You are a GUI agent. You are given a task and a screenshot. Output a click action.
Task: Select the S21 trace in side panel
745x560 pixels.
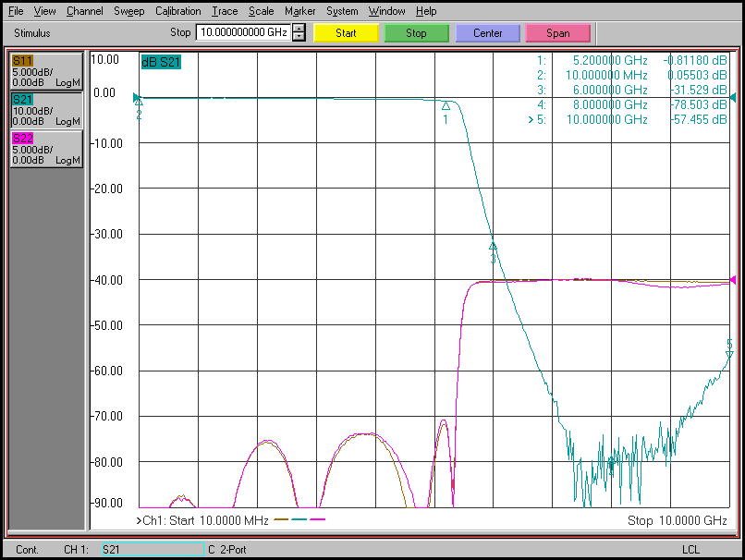45,109
